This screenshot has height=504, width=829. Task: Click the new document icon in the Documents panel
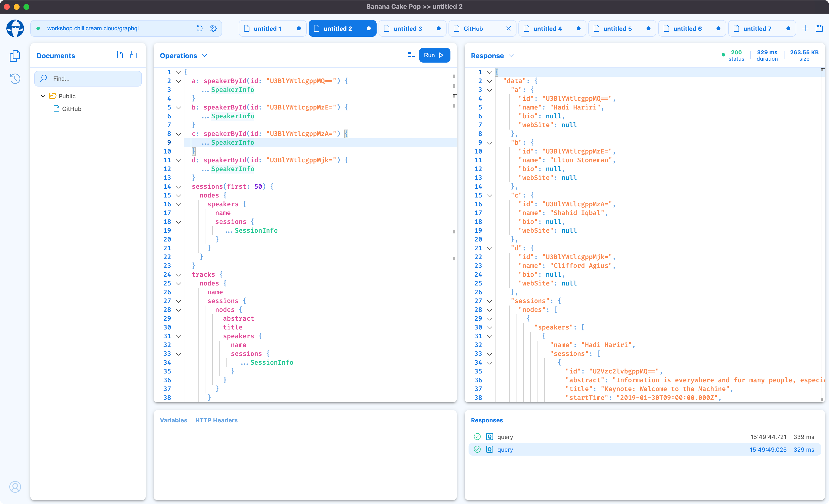(119, 55)
